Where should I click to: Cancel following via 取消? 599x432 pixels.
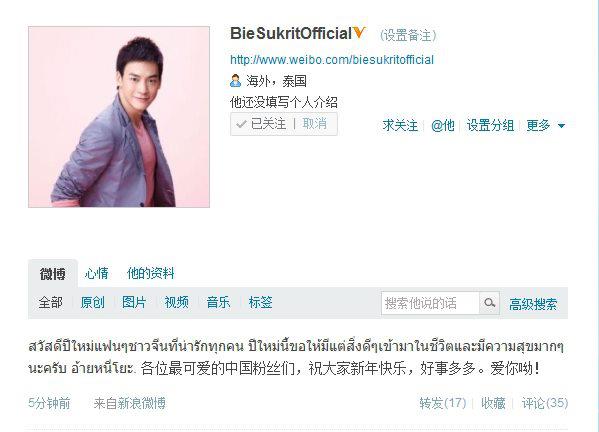pos(314,124)
